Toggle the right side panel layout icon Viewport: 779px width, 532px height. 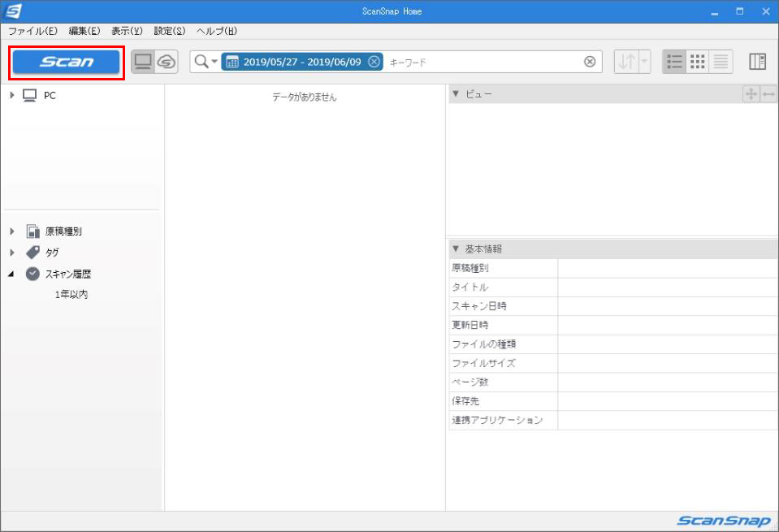click(x=757, y=62)
